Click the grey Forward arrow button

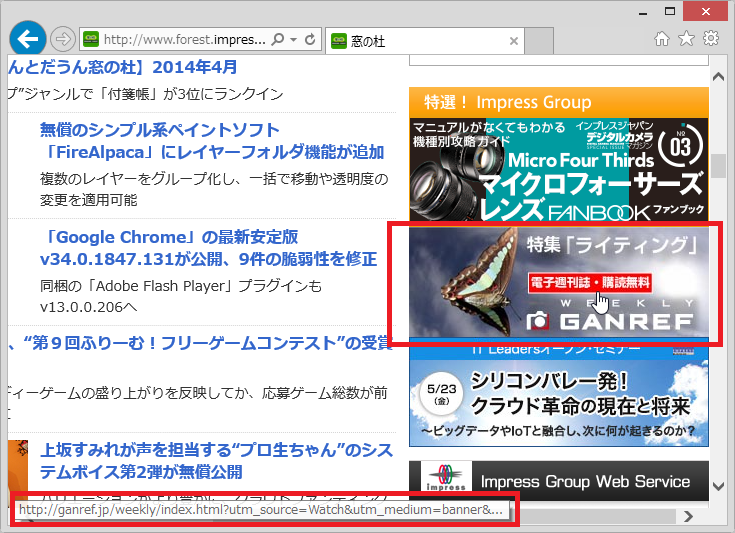63,39
